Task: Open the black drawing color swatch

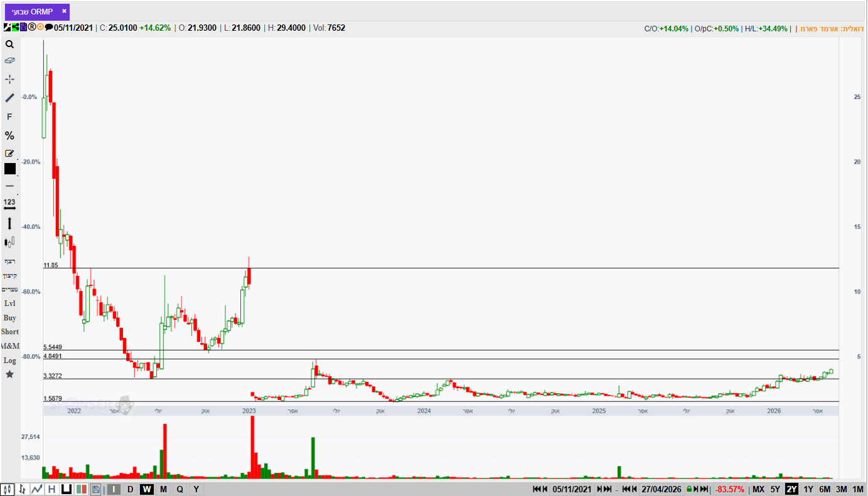Action: 10,169
